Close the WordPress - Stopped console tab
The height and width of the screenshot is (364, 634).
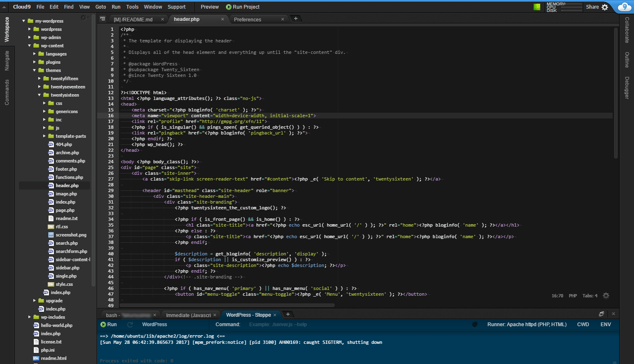pyautogui.click(x=275, y=315)
